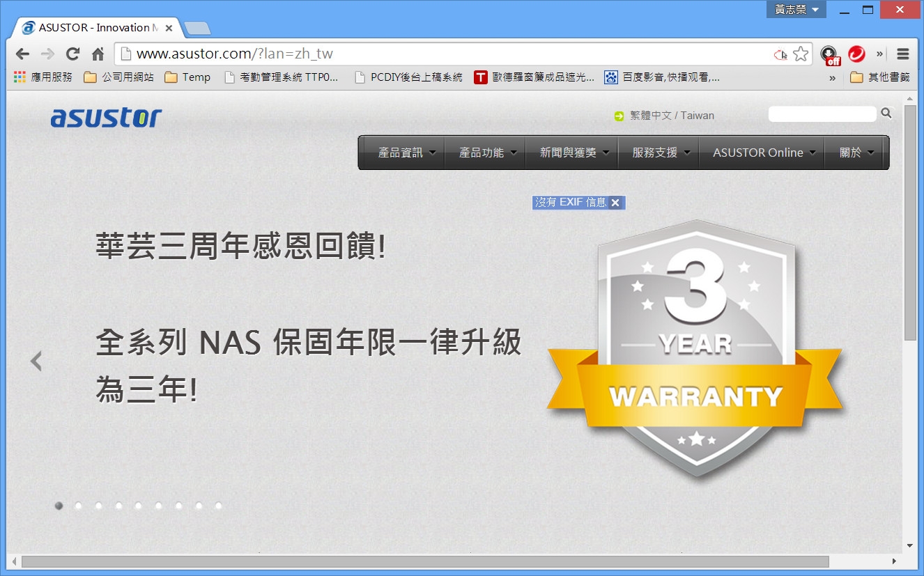This screenshot has height=576, width=924.
Task: Select the third carousel dot
Action: [x=99, y=506]
